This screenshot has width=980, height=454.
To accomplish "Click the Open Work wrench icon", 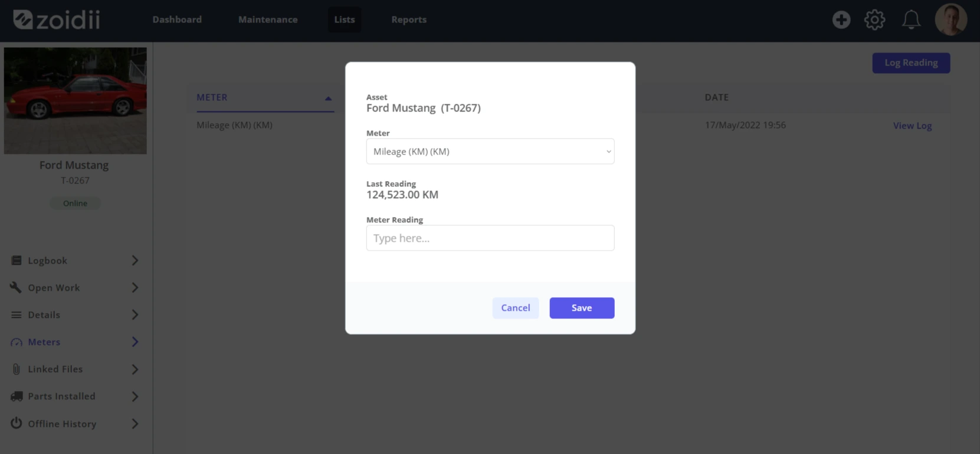I will pos(16,287).
